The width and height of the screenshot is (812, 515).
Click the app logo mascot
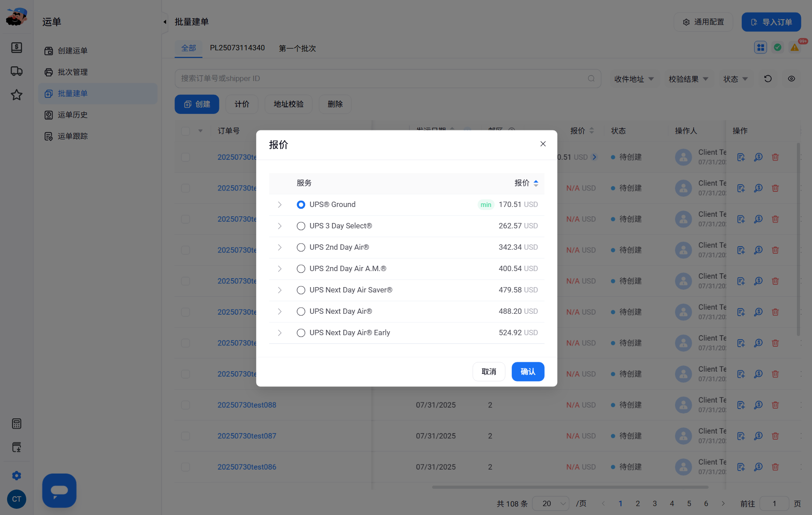16,17
